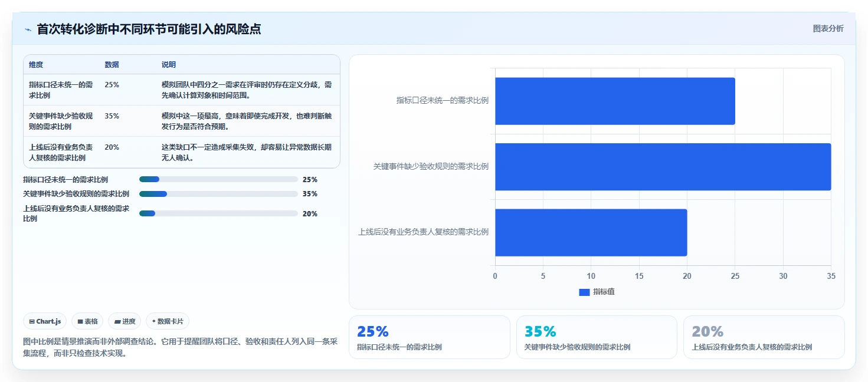Click the 35% value in the table

112,116
